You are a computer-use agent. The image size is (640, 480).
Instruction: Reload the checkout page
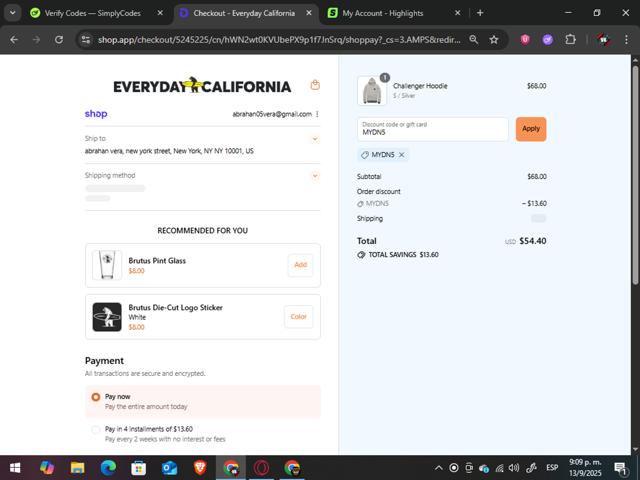click(x=59, y=40)
